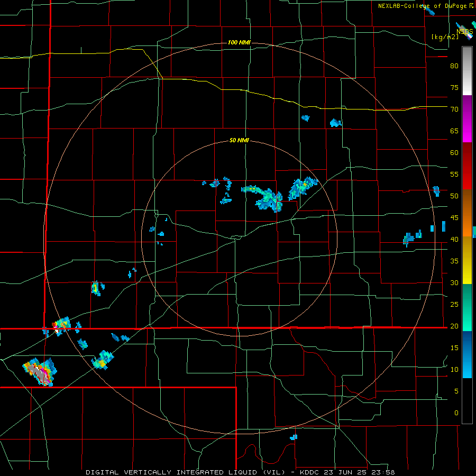Viewport: 476px width, 476px height.
Task: Click the 35 value on color scale
Action: coord(454,261)
